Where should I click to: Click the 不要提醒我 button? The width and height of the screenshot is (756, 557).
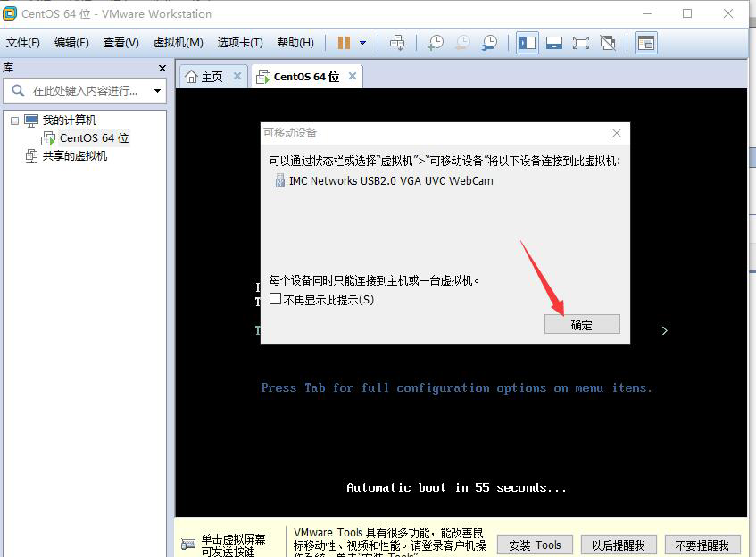[702, 545]
